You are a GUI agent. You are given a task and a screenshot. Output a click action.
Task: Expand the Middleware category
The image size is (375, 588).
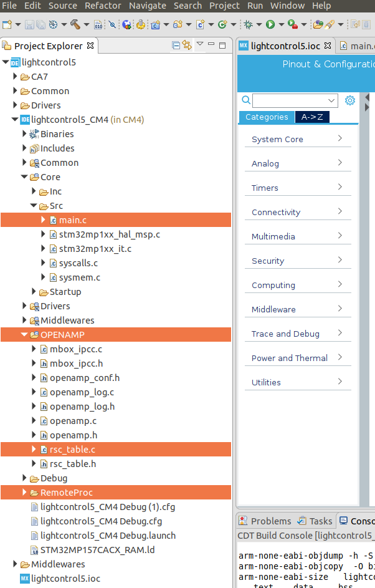click(x=298, y=309)
